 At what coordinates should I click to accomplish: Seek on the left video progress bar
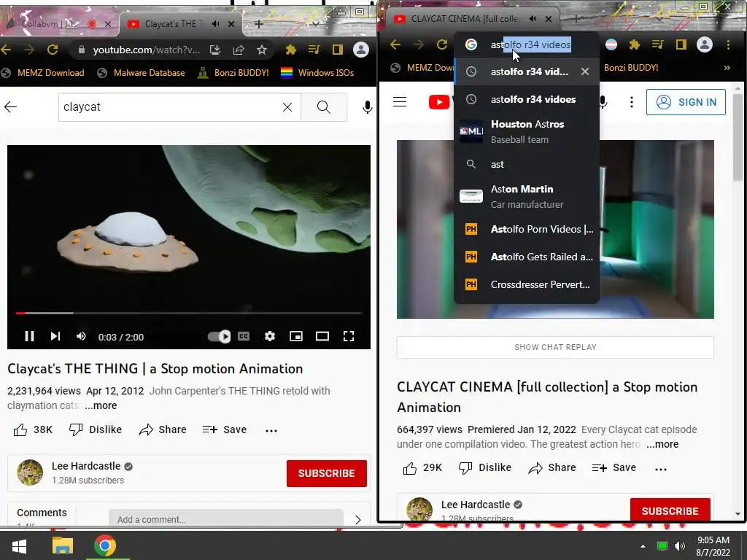pos(189,313)
